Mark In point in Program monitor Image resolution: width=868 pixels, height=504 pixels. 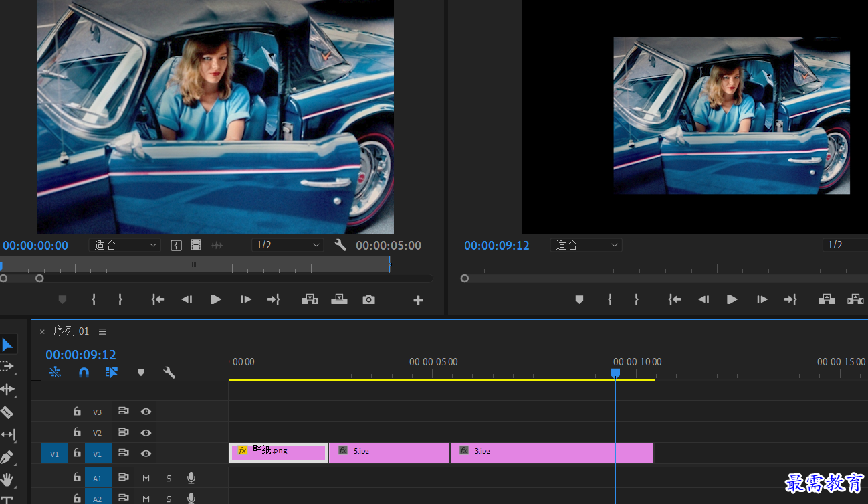610,300
